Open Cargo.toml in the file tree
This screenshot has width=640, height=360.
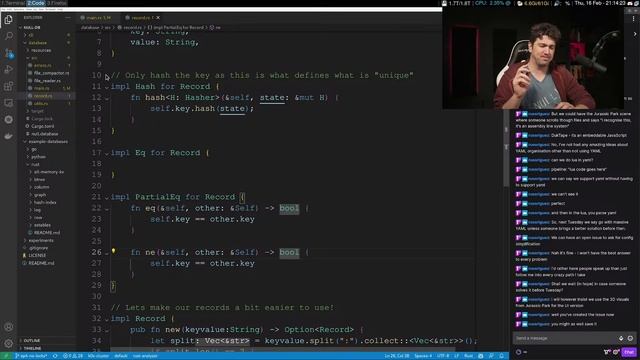click(x=42, y=126)
